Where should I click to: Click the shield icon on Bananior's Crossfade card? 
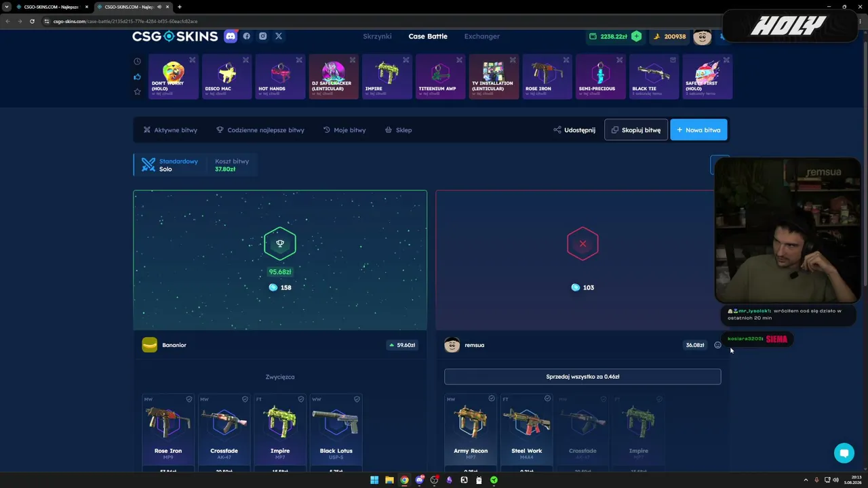245,399
